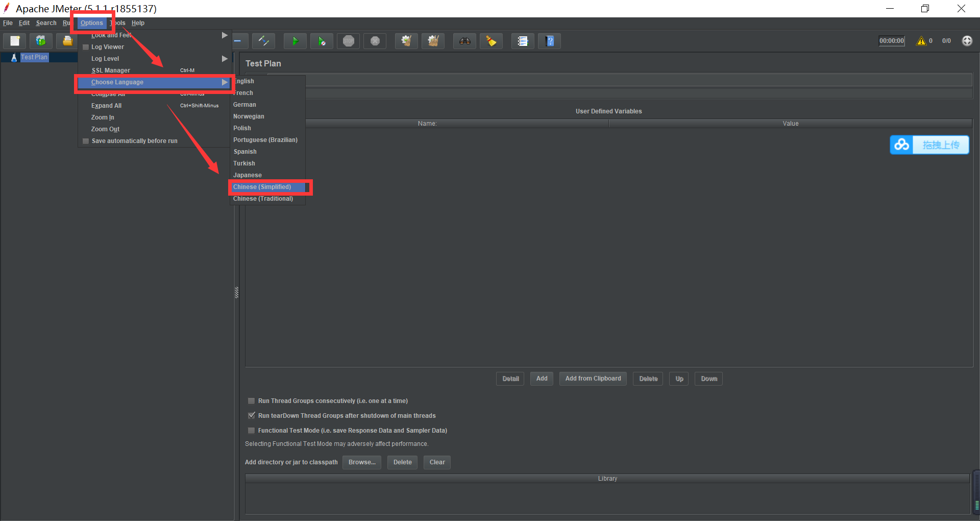This screenshot has width=980, height=521.
Task: Open the Help menu
Action: click(138, 23)
